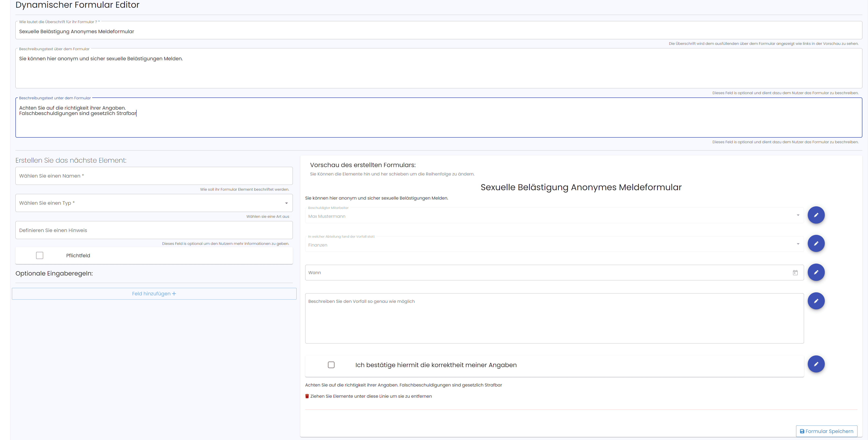This screenshot has height=440, width=868.
Task: Click the Wann date input in preview
Action: (x=554, y=272)
